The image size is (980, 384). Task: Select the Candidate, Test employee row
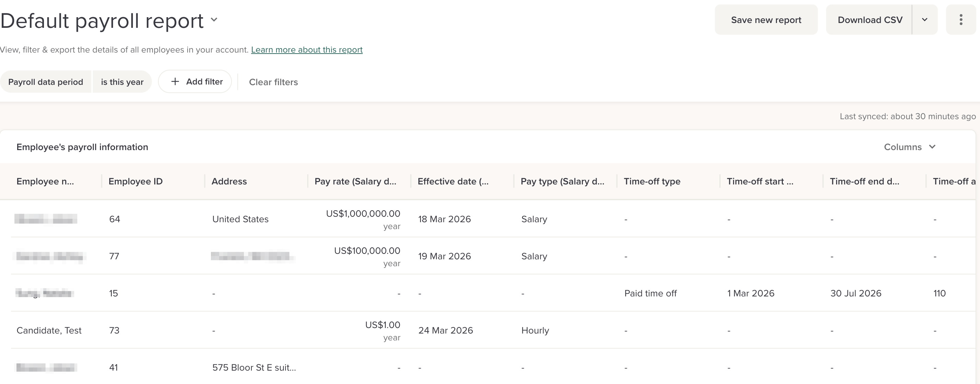49,330
